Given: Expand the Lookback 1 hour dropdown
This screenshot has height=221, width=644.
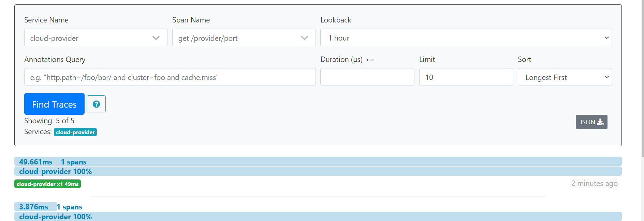Looking at the screenshot, I should [466, 38].
